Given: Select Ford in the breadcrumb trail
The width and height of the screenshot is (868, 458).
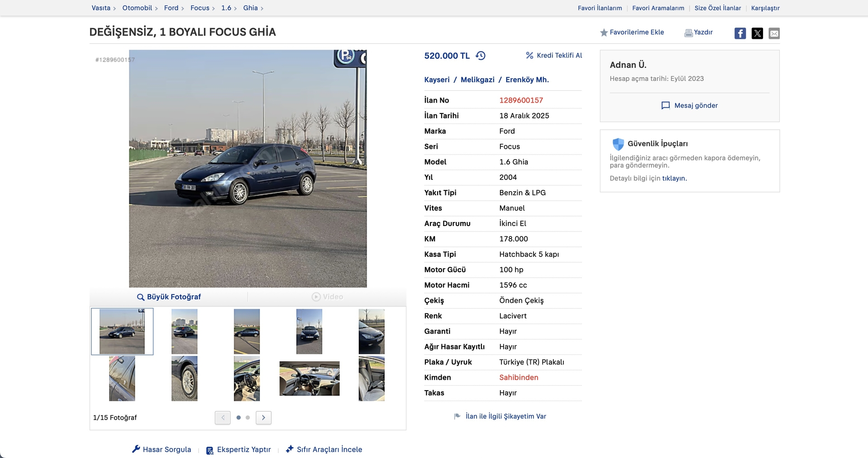Looking at the screenshot, I should pos(170,8).
